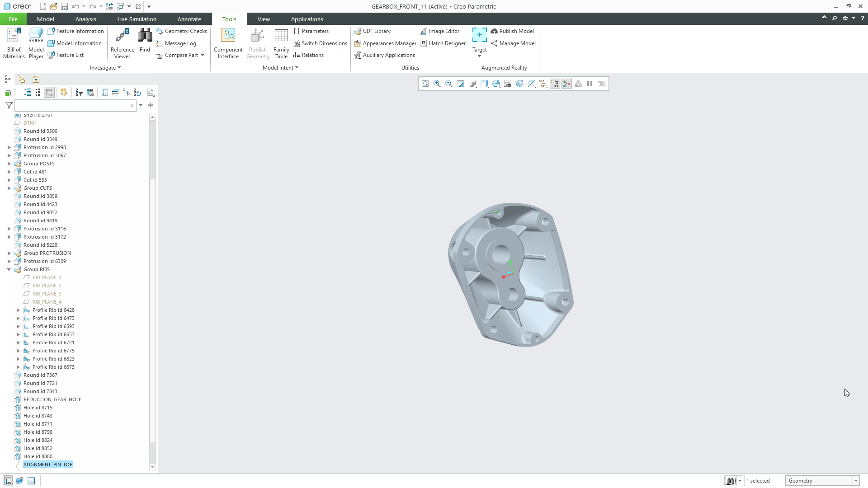Expand the Group POSTS node

[9, 164]
